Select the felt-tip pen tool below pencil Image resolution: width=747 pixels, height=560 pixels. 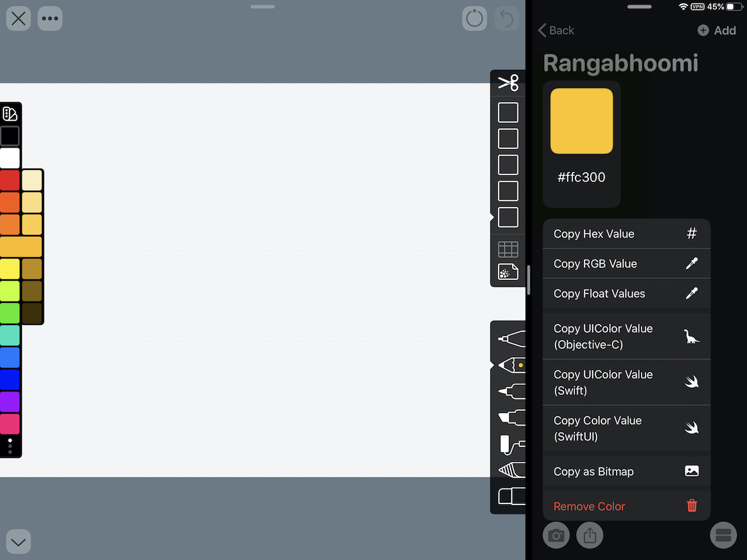click(x=512, y=391)
